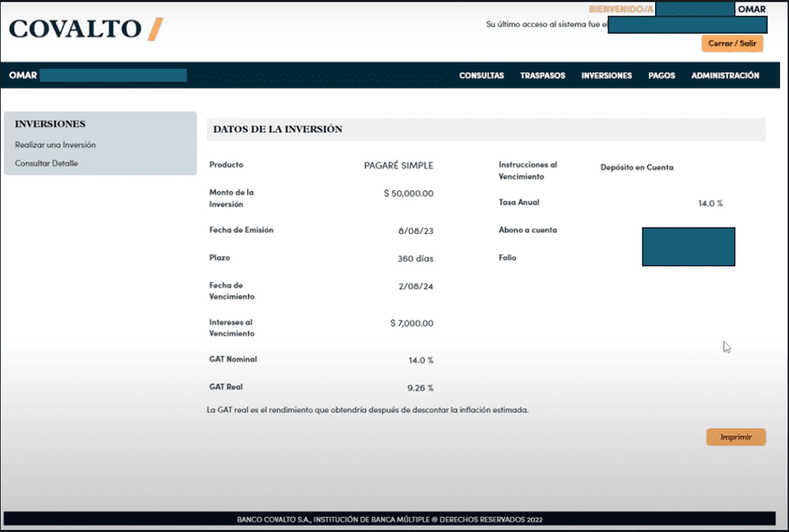Select the 2/08/24 maturity date
789x532 pixels.
[416, 287]
